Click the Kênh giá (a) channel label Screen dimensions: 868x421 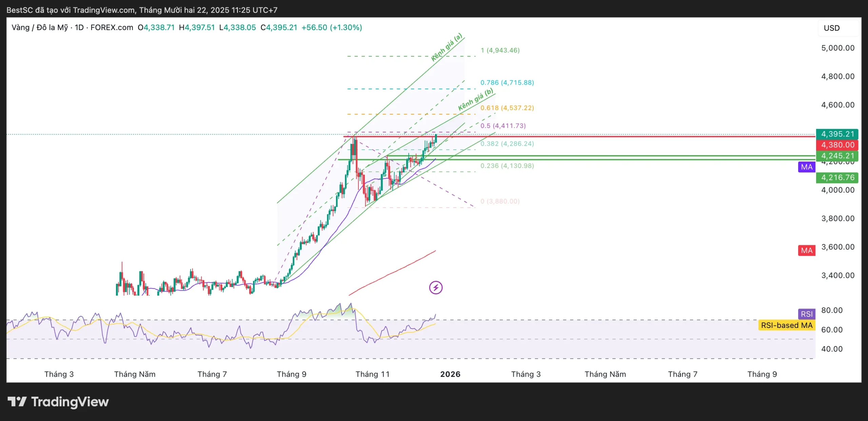pos(446,47)
